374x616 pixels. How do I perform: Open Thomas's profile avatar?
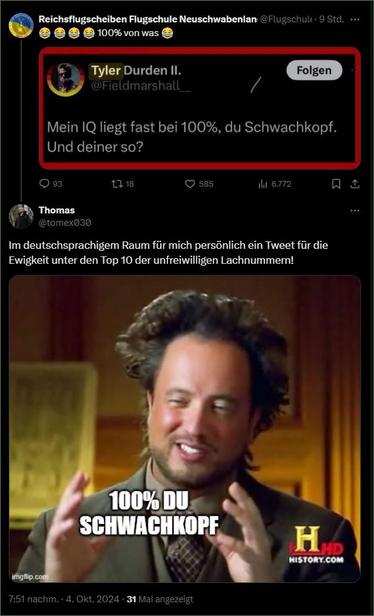click(x=21, y=216)
